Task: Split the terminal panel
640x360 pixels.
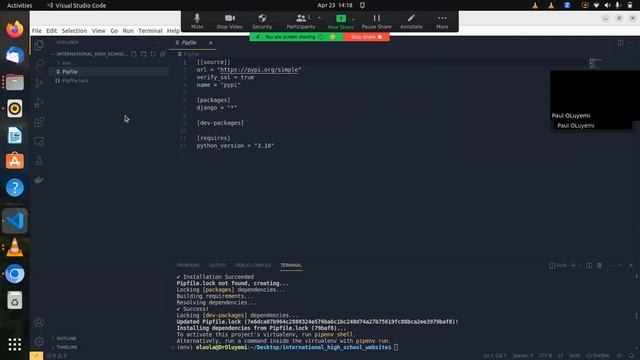Action: pyautogui.click(x=589, y=265)
